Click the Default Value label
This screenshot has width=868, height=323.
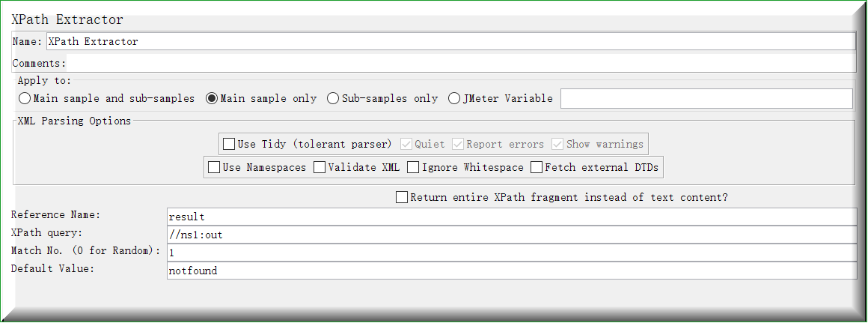click(53, 269)
